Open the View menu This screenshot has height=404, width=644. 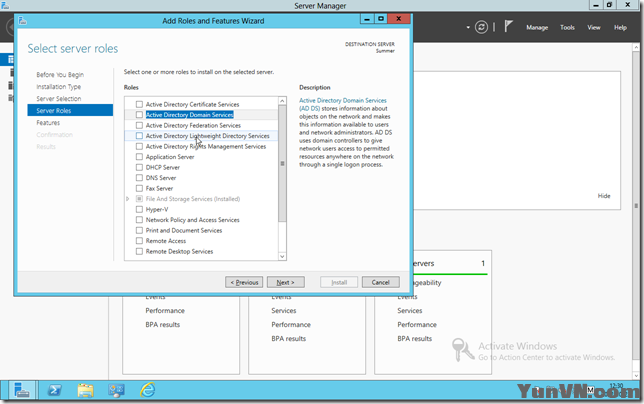(x=593, y=28)
